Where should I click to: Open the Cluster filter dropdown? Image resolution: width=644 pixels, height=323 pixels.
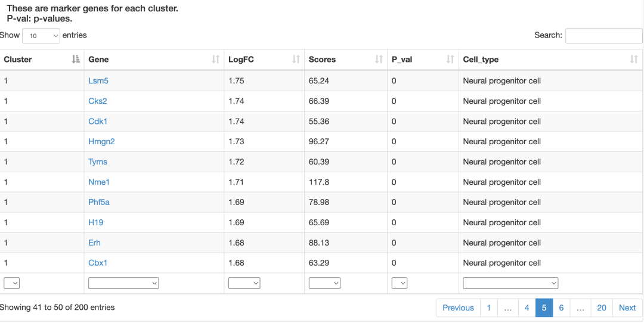(x=11, y=283)
